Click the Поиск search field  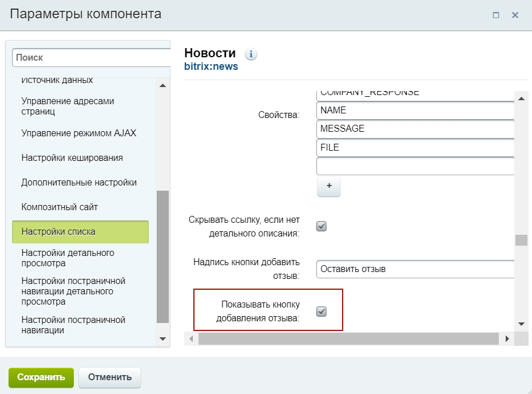point(92,57)
